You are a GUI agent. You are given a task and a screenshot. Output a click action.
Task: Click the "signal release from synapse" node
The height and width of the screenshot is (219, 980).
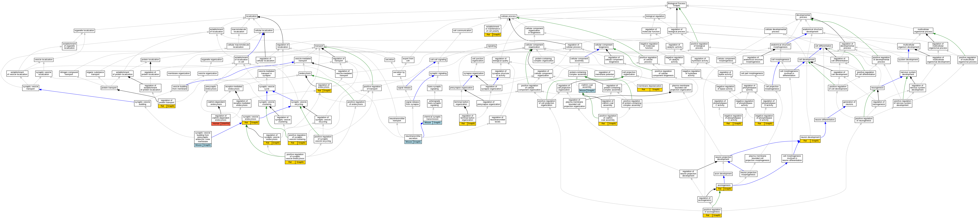coord(412,103)
